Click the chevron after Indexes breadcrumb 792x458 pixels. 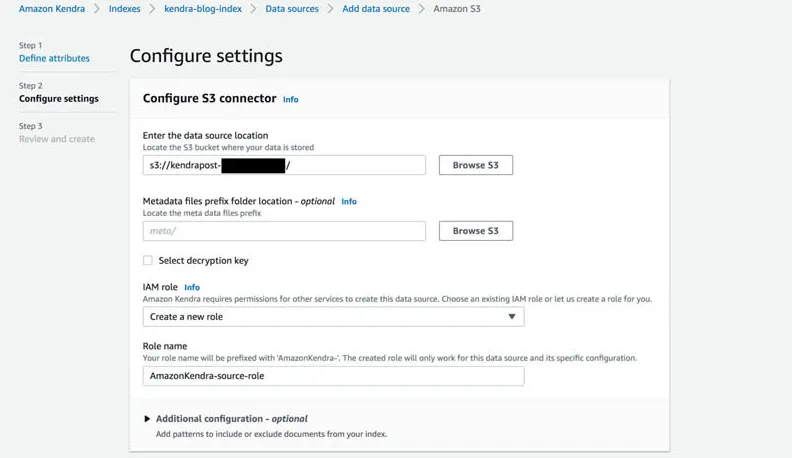152,9
